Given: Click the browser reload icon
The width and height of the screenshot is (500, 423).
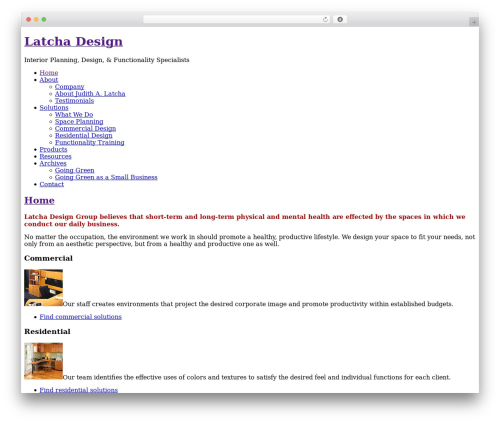Looking at the screenshot, I should 325,20.
